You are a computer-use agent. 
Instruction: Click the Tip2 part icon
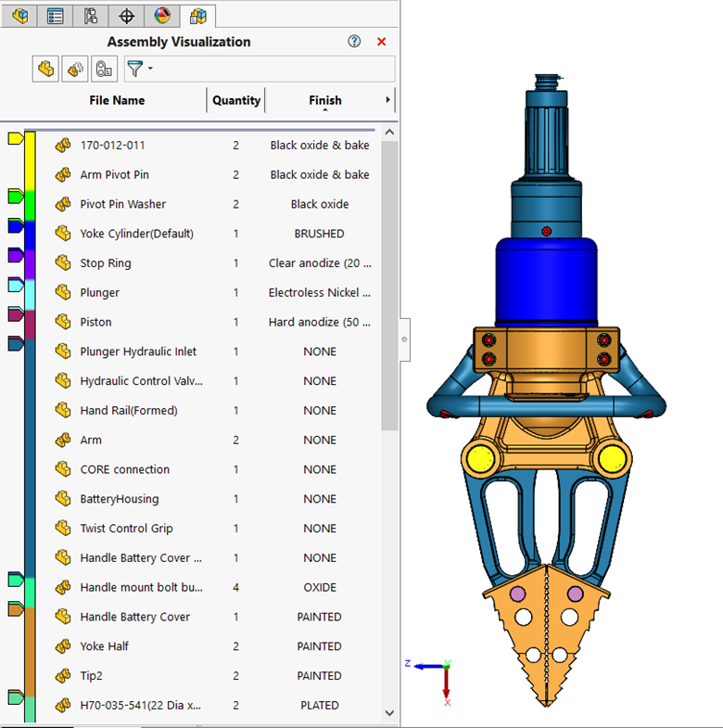[63, 676]
